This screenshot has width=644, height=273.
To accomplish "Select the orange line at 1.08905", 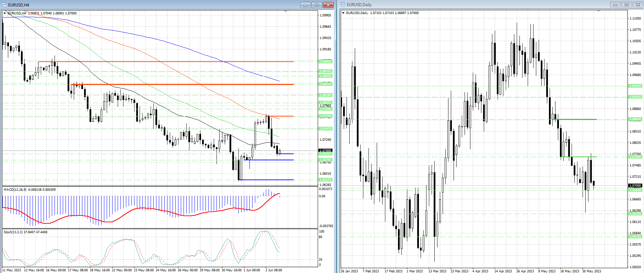I will 166,62.
